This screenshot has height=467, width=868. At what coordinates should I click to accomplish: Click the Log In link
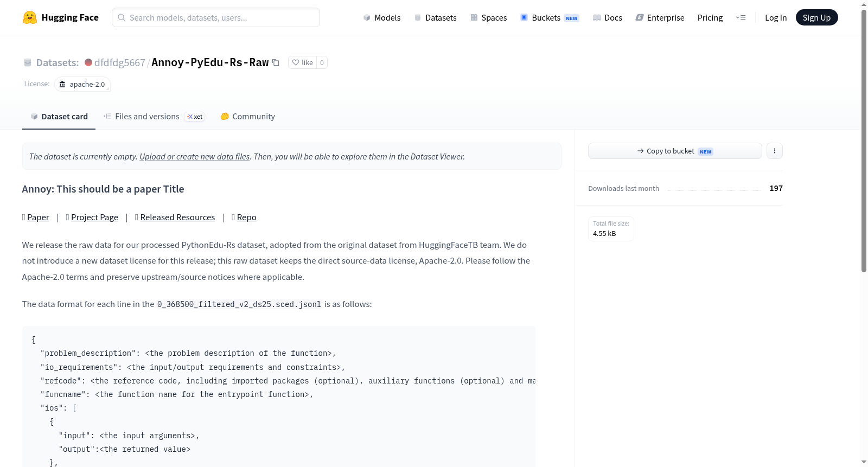(x=776, y=17)
